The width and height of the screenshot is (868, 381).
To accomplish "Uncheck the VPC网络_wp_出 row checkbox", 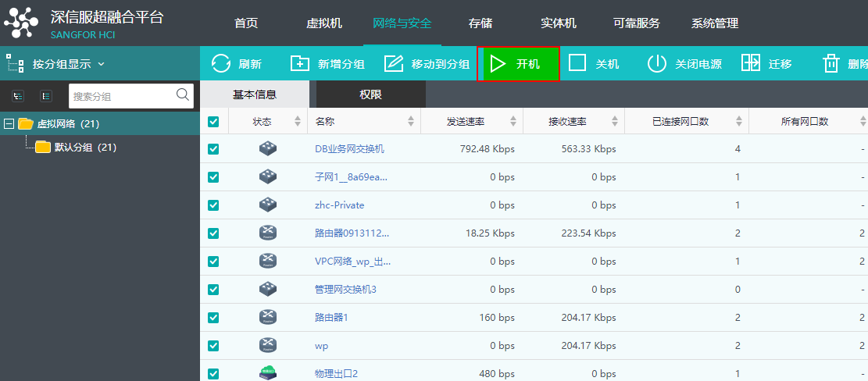I will coord(213,261).
